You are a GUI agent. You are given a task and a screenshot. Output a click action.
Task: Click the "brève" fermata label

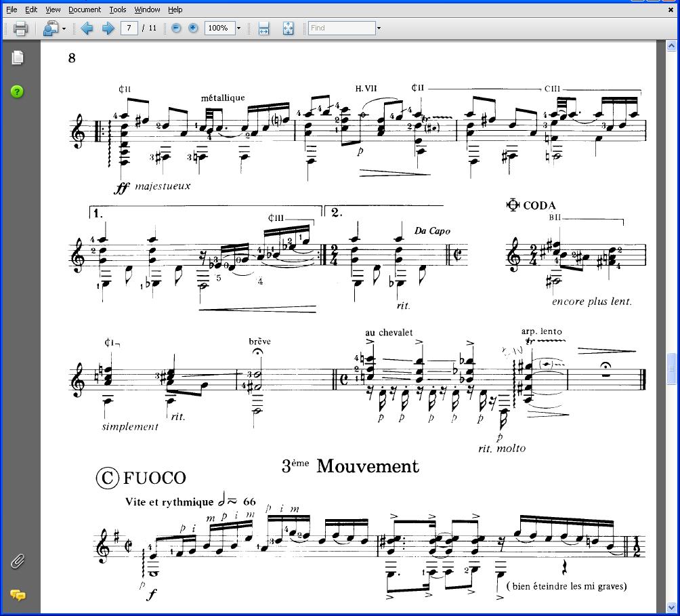(260, 342)
